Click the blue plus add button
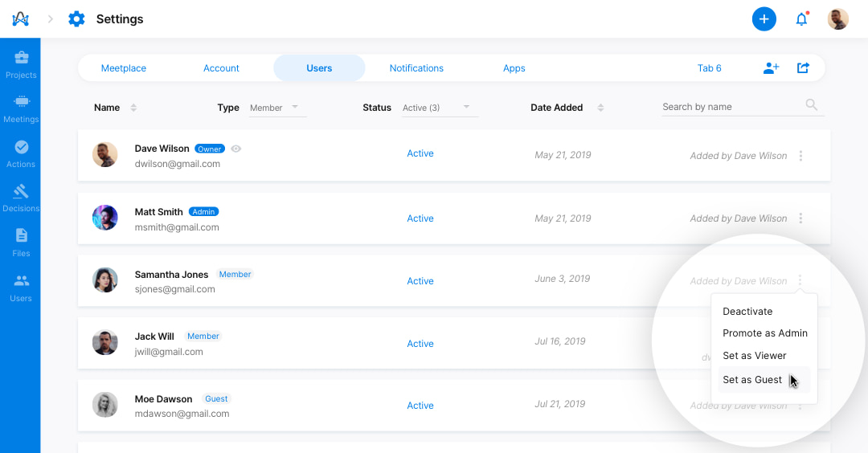This screenshot has height=453, width=868. click(x=764, y=18)
